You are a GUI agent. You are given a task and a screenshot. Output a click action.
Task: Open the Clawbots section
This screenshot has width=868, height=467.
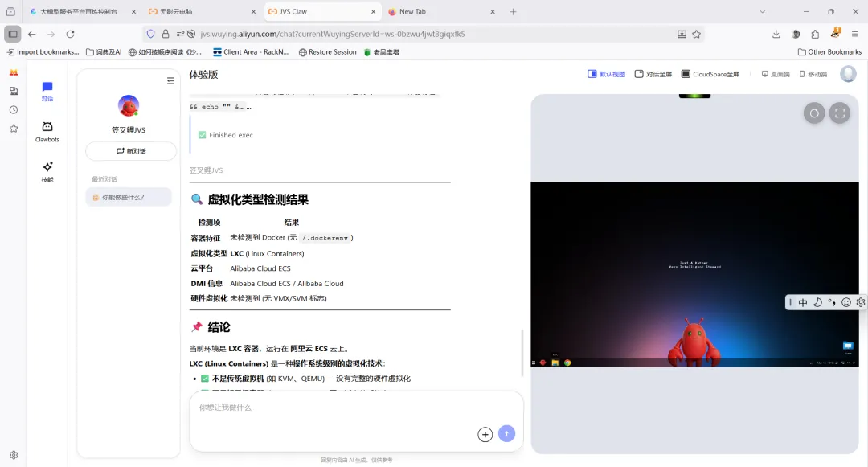tap(47, 132)
